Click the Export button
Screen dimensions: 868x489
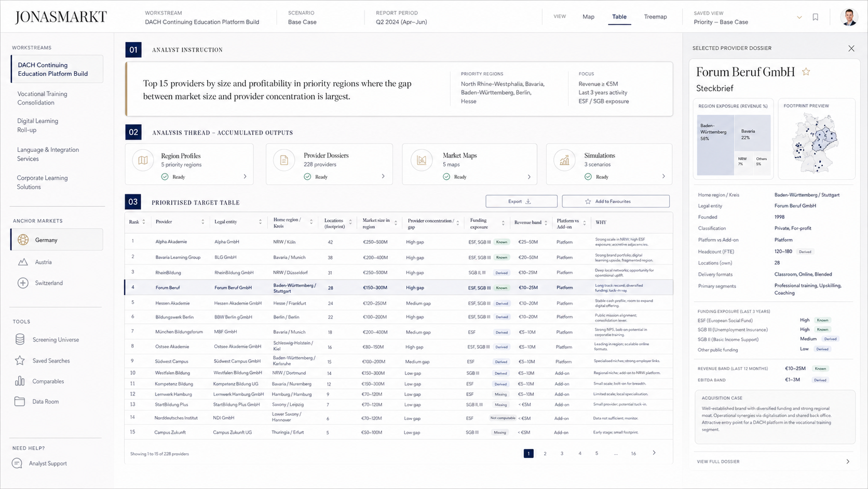[x=521, y=201]
